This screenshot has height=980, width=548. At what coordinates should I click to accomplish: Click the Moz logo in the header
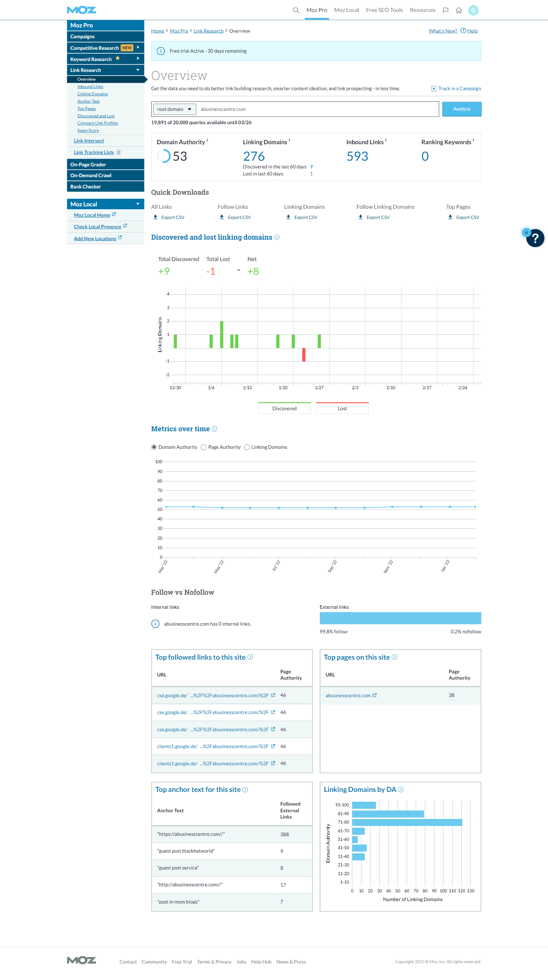coord(81,10)
